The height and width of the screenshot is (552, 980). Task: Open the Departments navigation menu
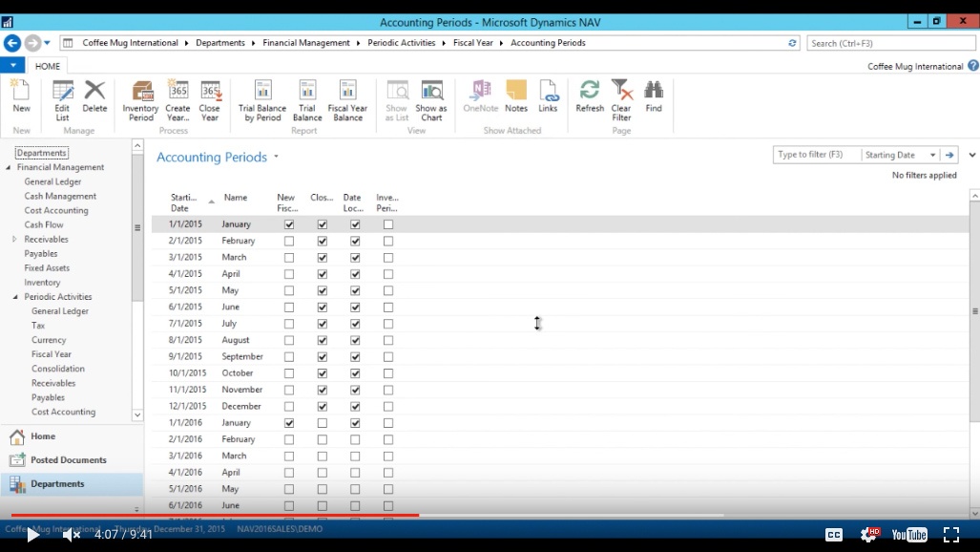(x=72, y=484)
